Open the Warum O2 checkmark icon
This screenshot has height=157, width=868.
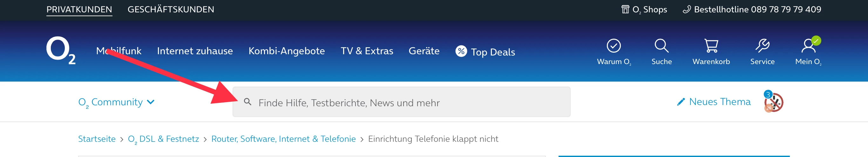tap(614, 46)
